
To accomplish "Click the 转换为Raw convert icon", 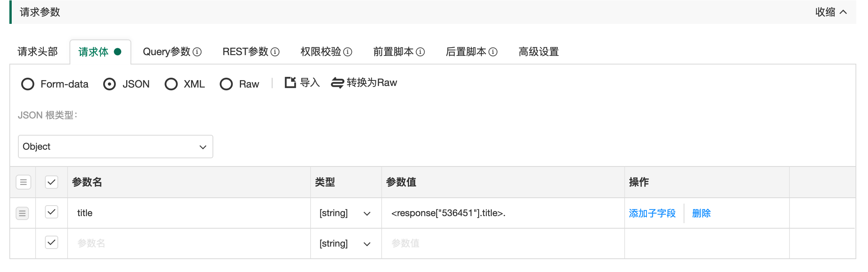I will pyautogui.click(x=337, y=83).
